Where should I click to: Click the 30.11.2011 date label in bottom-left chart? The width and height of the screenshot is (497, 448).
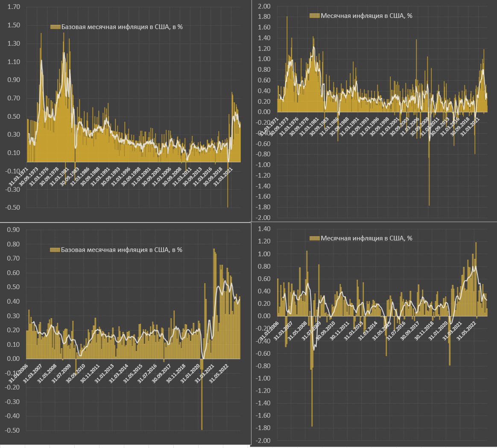click(x=90, y=374)
